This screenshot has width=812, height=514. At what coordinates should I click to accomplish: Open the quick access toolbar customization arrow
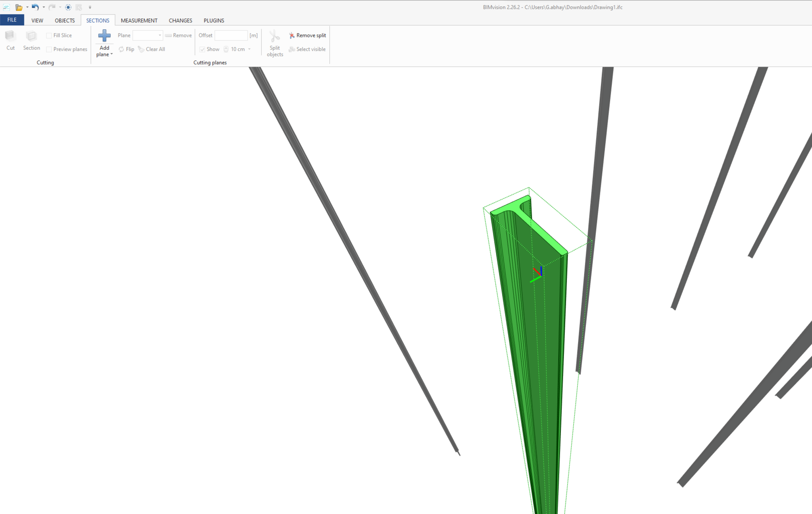90,7
